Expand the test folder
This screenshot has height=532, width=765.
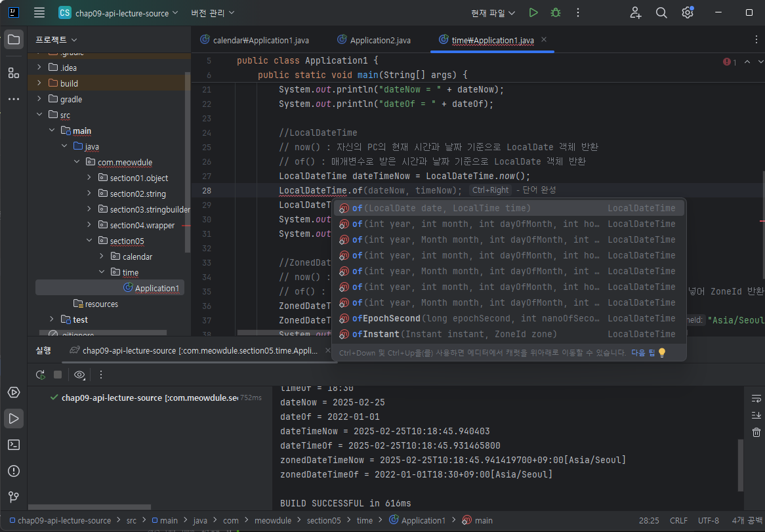point(52,319)
